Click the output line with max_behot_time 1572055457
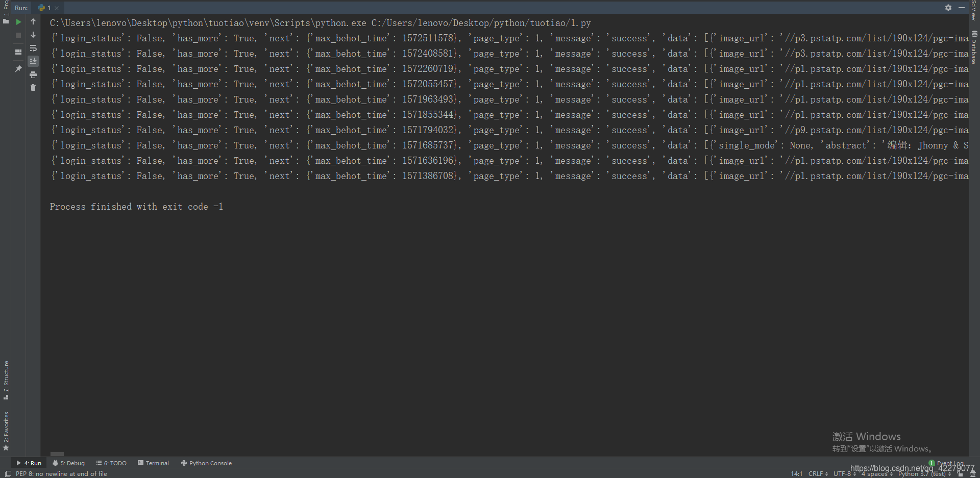This screenshot has width=980, height=478. coord(509,84)
